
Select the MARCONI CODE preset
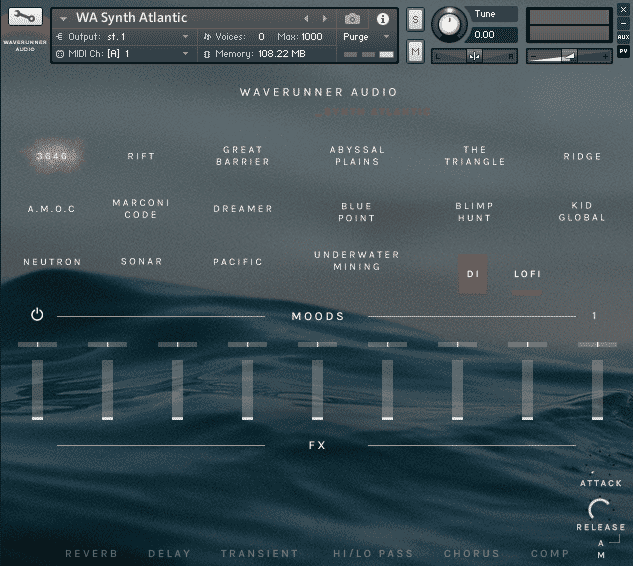click(140, 209)
